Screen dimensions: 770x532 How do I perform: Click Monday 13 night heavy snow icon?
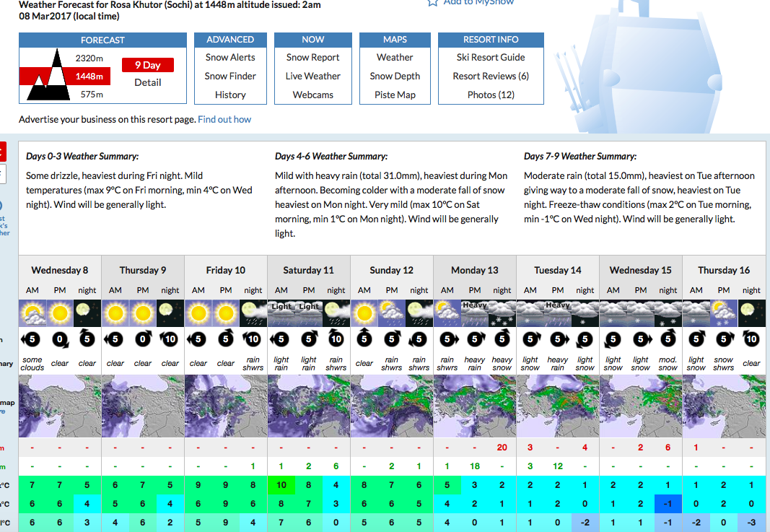click(502, 313)
